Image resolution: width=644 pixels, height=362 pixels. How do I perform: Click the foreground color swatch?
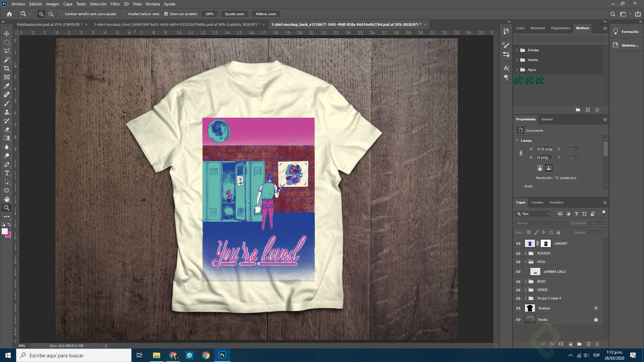coord(5,231)
